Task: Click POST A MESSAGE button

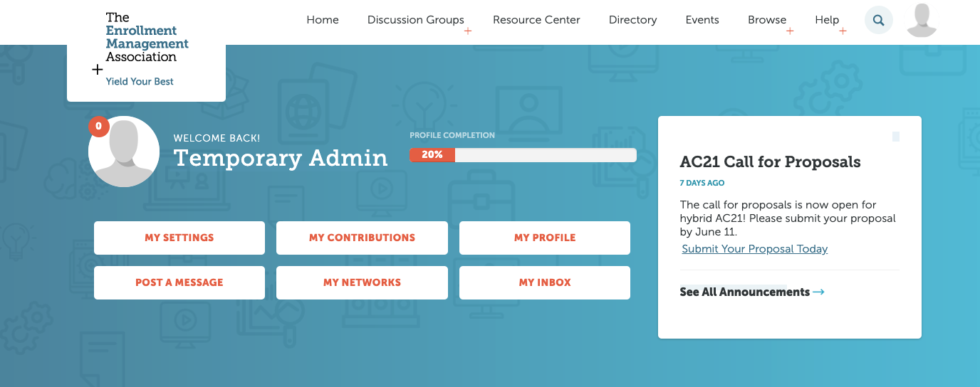Action: [x=179, y=282]
